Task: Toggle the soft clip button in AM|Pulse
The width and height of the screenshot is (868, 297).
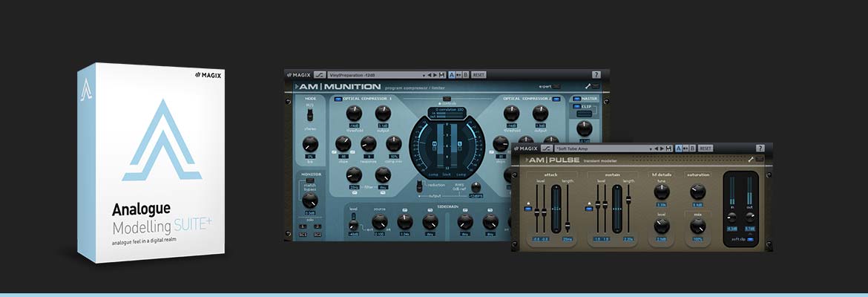Action: click(749, 239)
